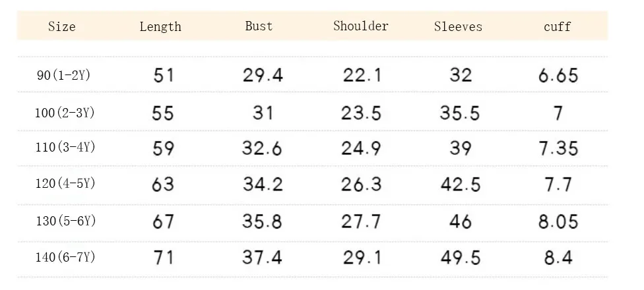Select bust value 37.4
Viewport: 644px width, 290px height.
pos(262,258)
